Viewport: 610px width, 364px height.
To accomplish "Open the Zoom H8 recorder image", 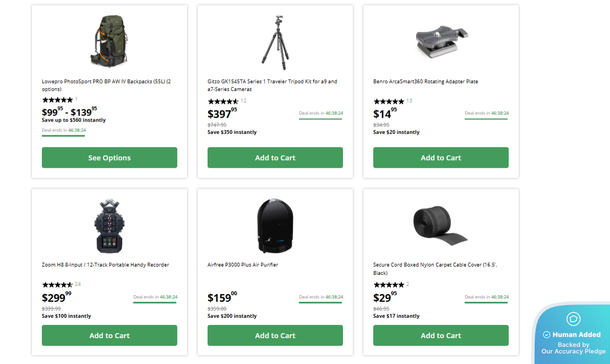I will [109, 226].
